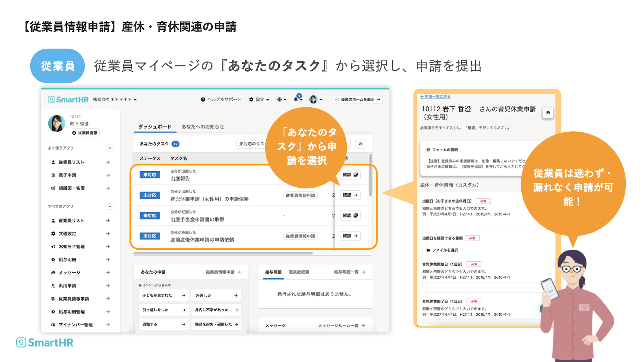Open the 株式会社***** company dropdown
644x362 pixels.
[x=115, y=99]
